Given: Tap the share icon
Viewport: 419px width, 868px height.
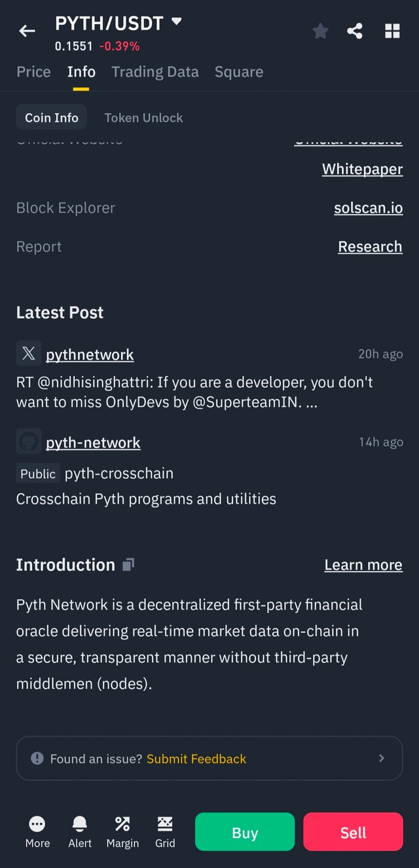Looking at the screenshot, I should (355, 31).
